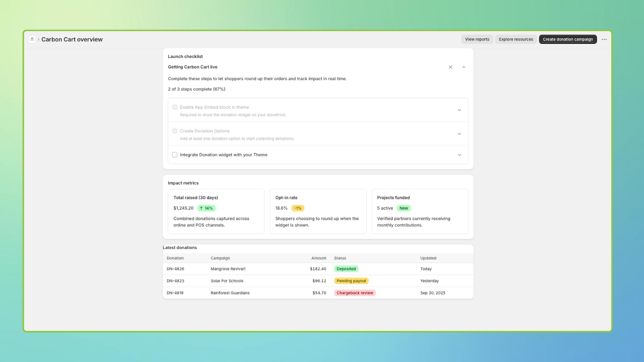
Task: Dismiss the launch checklist with X icon
Action: tap(450, 67)
